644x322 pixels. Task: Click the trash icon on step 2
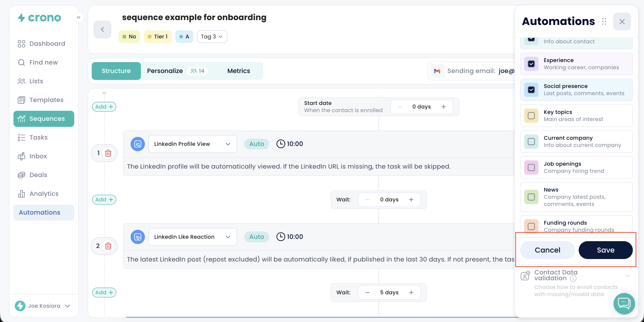click(108, 246)
